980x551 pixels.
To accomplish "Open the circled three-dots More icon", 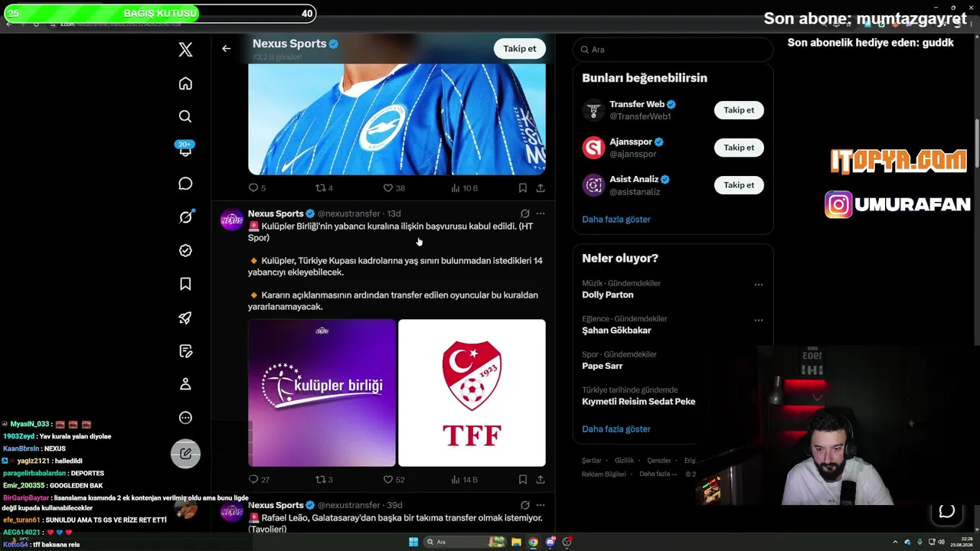I will tap(185, 418).
